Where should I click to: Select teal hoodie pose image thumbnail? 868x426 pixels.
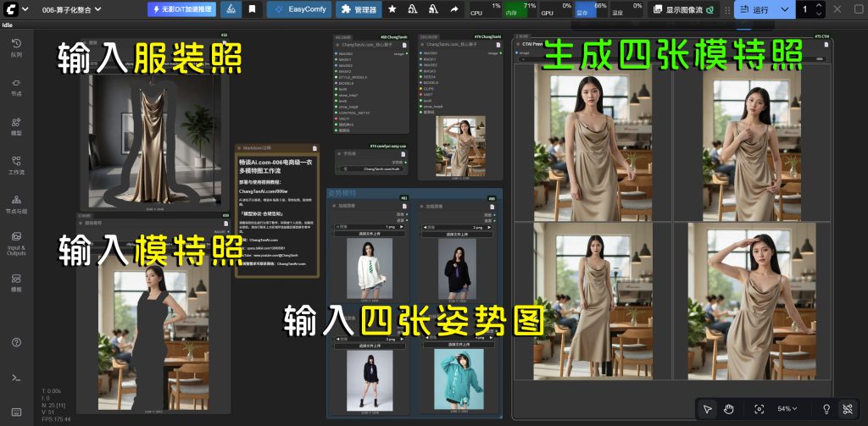click(x=459, y=379)
